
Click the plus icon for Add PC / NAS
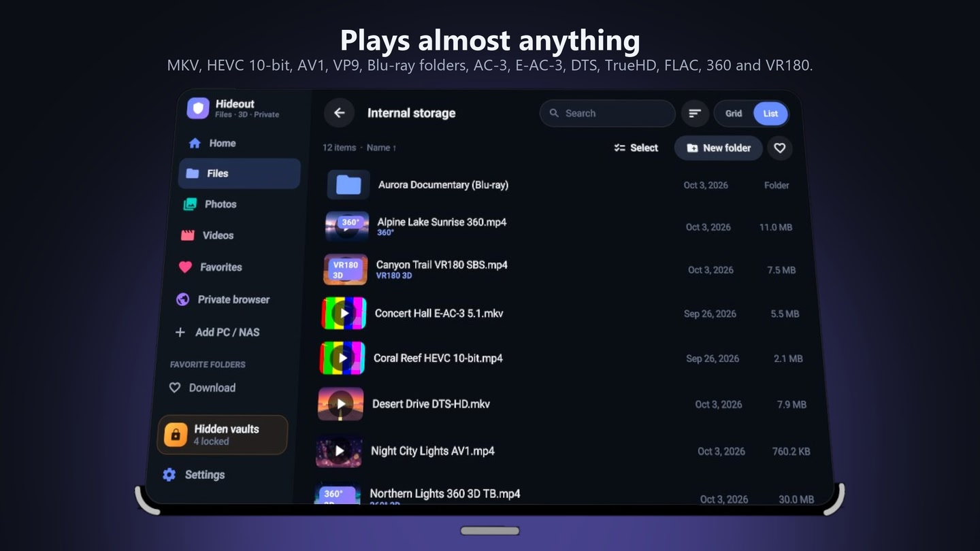click(x=180, y=332)
